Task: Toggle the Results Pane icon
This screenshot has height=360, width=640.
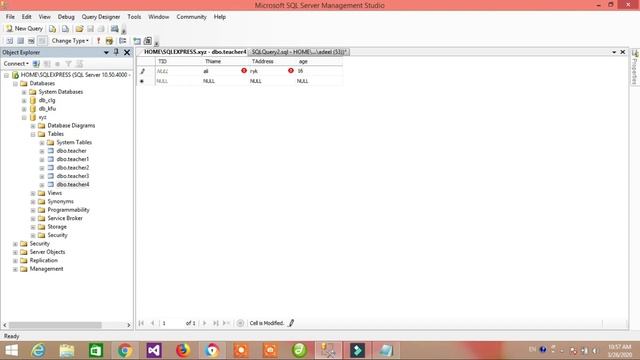Action: 42,41
